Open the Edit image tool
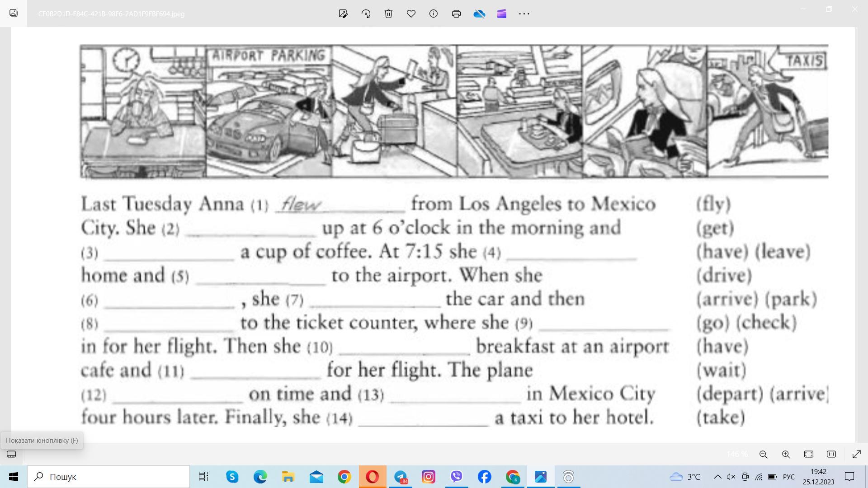Image resolution: width=868 pixels, height=488 pixels. (x=343, y=14)
